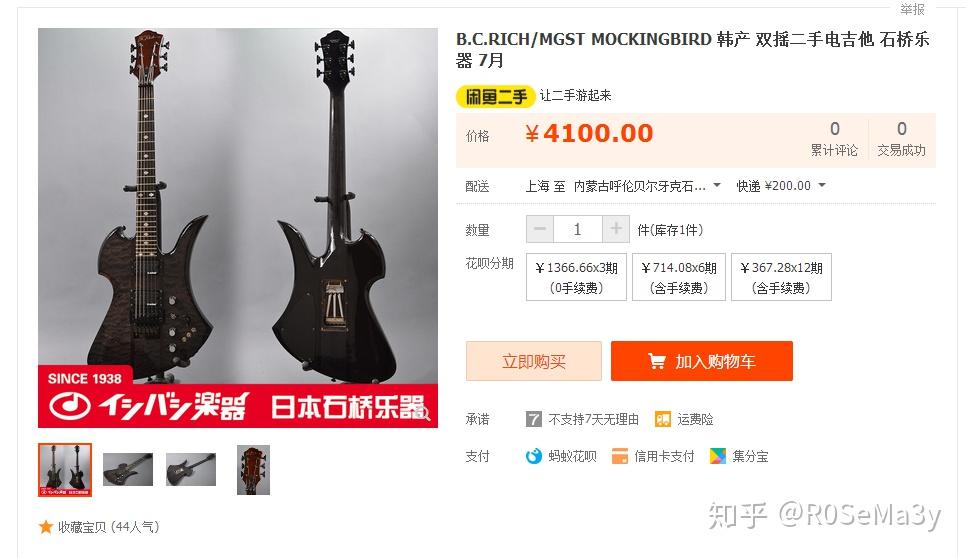Select the ¥714.08x6期 installment option

(x=679, y=277)
